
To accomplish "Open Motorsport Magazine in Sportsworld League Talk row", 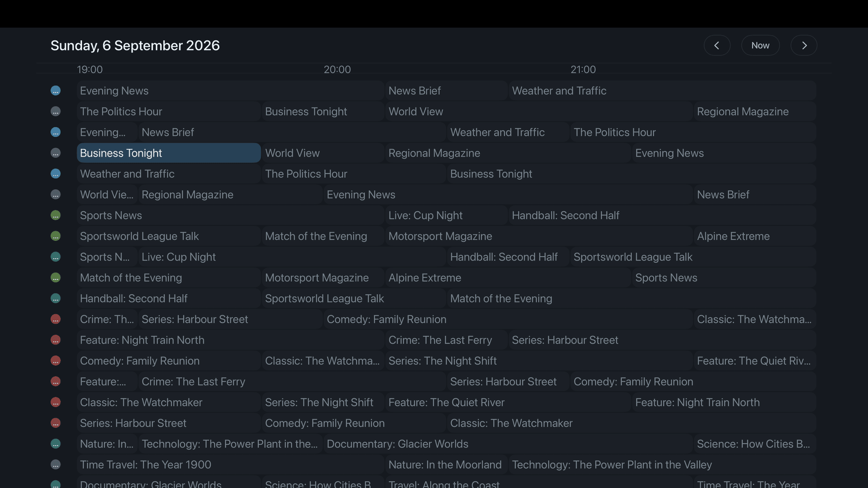I will (x=539, y=236).
